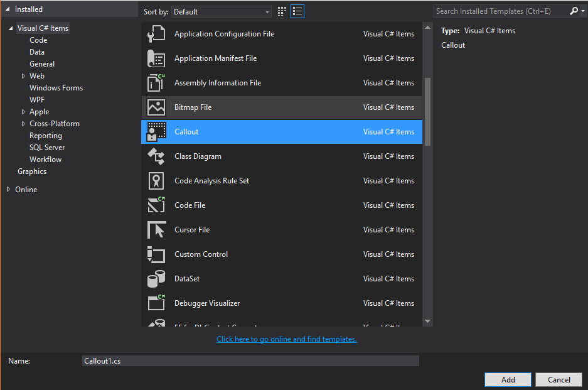The image size is (588, 390).
Task: Choose the Code Analysis Rule Set icon
Action: tap(156, 181)
